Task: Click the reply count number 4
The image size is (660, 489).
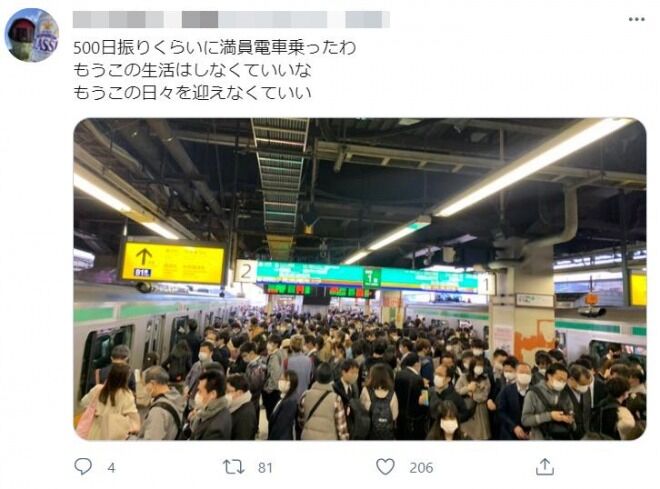Action: point(111,468)
